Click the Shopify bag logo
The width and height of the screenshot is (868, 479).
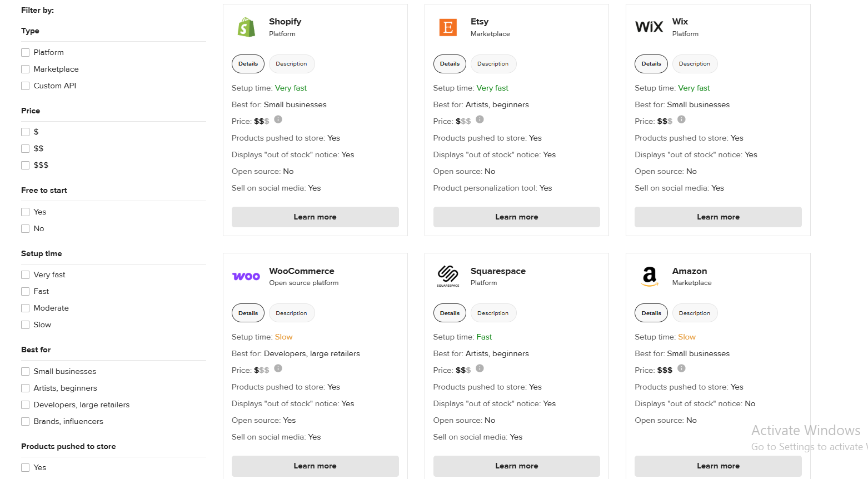click(x=246, y=27)
